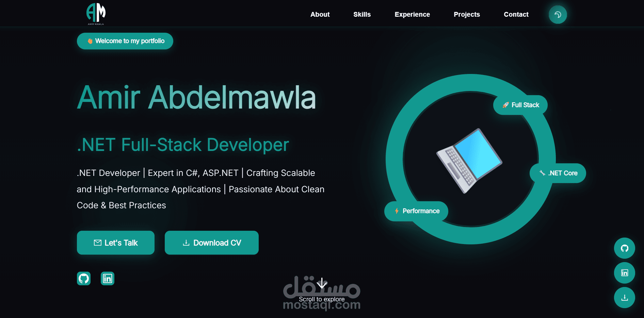644x318 pixels.
Task: Click the Download CV button
Action: point(212,243)
